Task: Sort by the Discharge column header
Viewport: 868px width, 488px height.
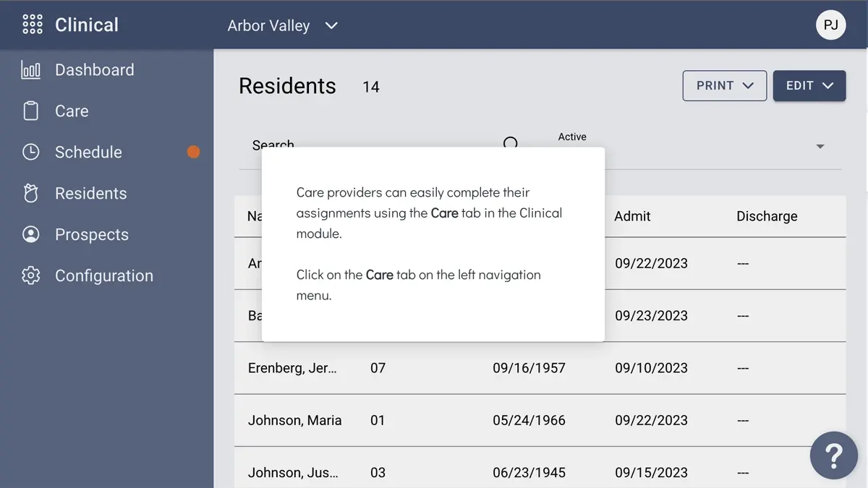Action: (x=767, y=216)
